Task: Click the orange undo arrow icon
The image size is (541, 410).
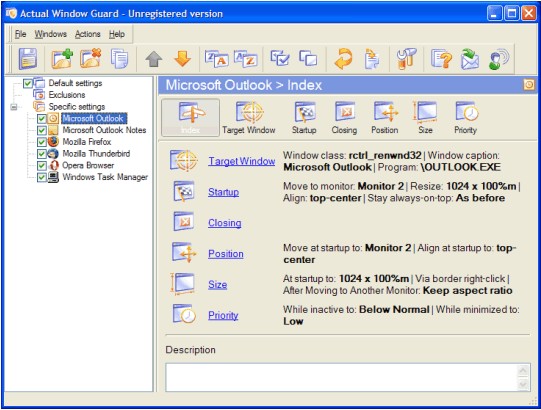Action: [x=343, y=58]
